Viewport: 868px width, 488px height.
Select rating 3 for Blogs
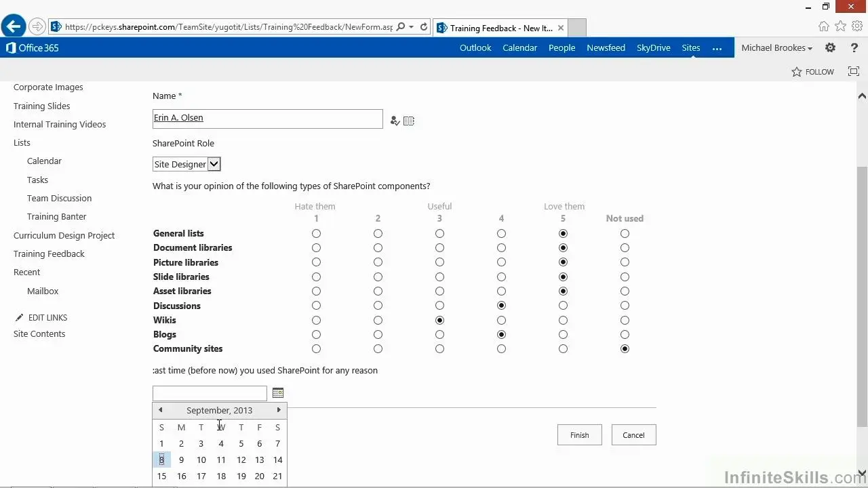click(x=439, y=334)
